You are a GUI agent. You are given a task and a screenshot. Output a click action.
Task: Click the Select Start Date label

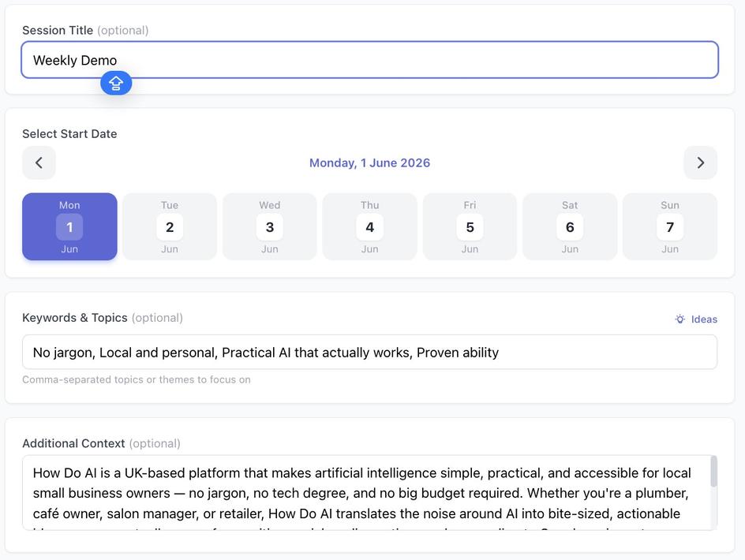69,134
